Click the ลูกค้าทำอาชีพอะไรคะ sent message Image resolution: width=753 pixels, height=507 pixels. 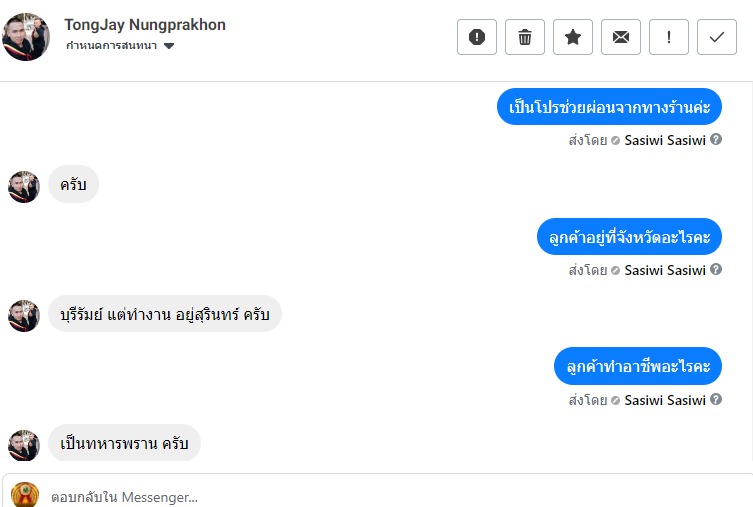click(637, 367)
